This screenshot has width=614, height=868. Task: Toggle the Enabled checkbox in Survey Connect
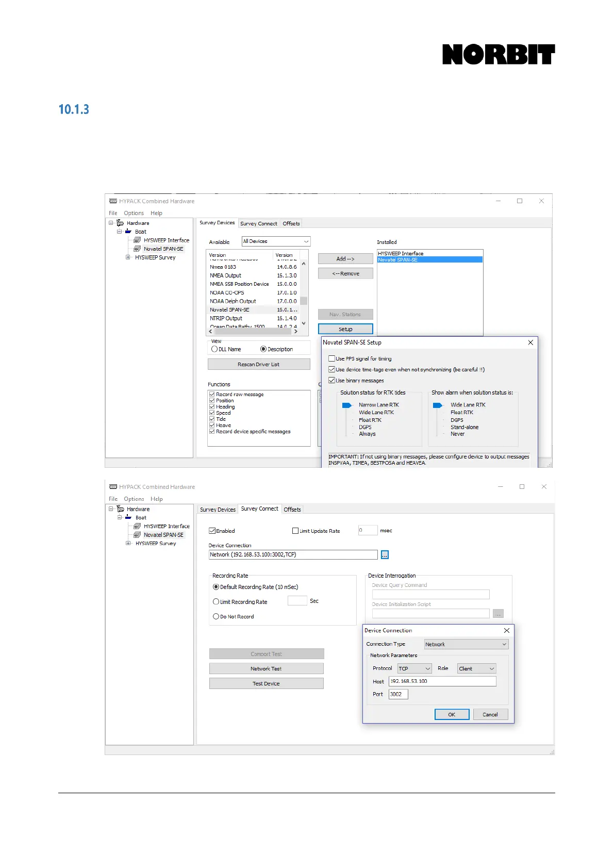coord(212,531)
